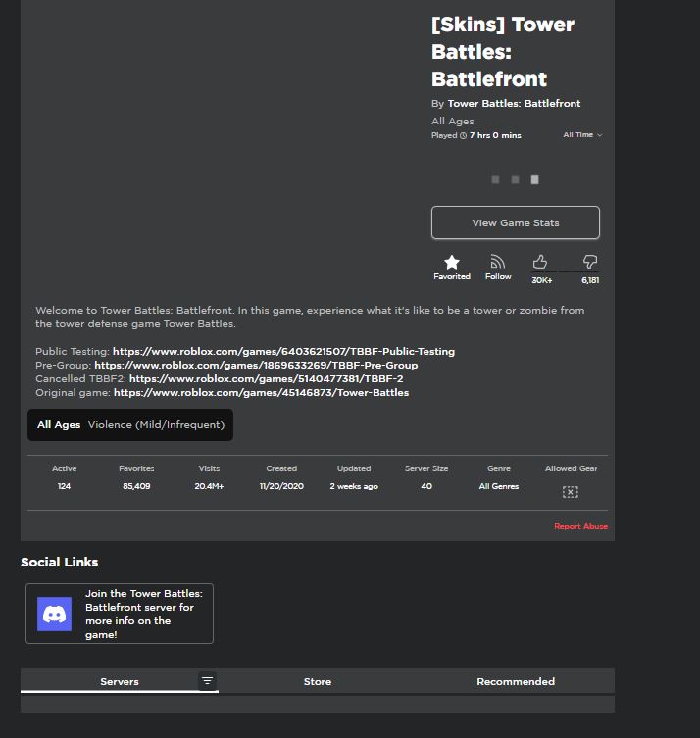Click the All Genres value
The image size is (700, 738).
(499, 486)
